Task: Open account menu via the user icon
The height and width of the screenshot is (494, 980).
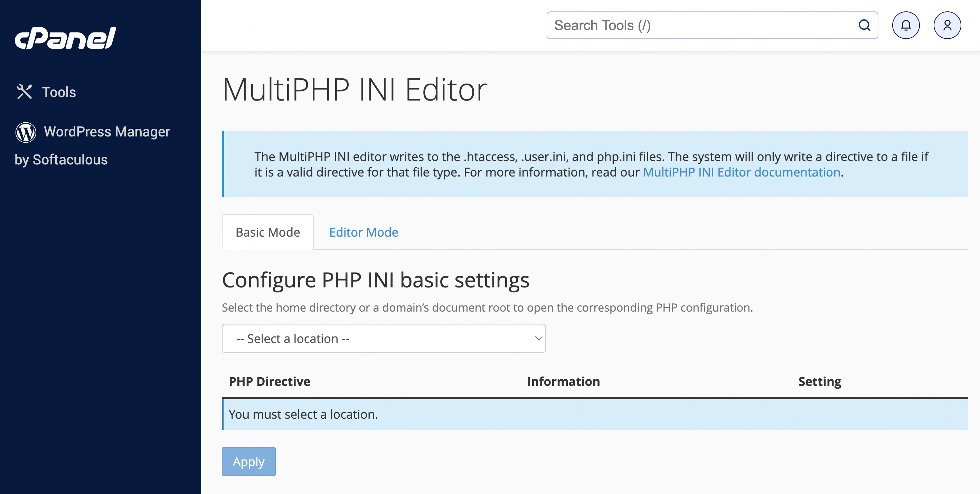Action: 947,25
